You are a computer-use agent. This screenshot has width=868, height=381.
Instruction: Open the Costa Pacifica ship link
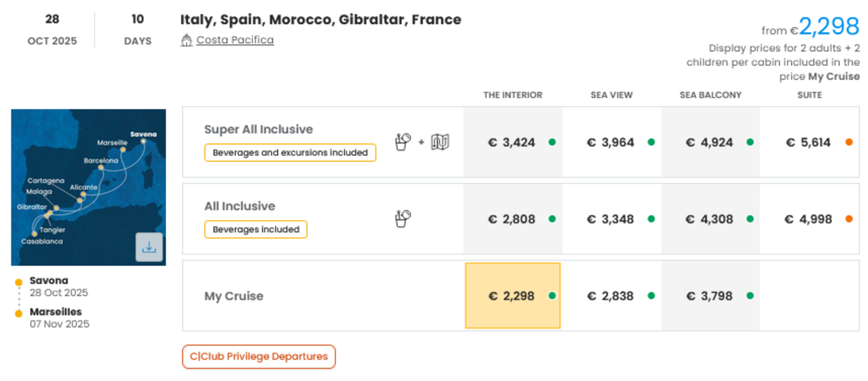235,40
